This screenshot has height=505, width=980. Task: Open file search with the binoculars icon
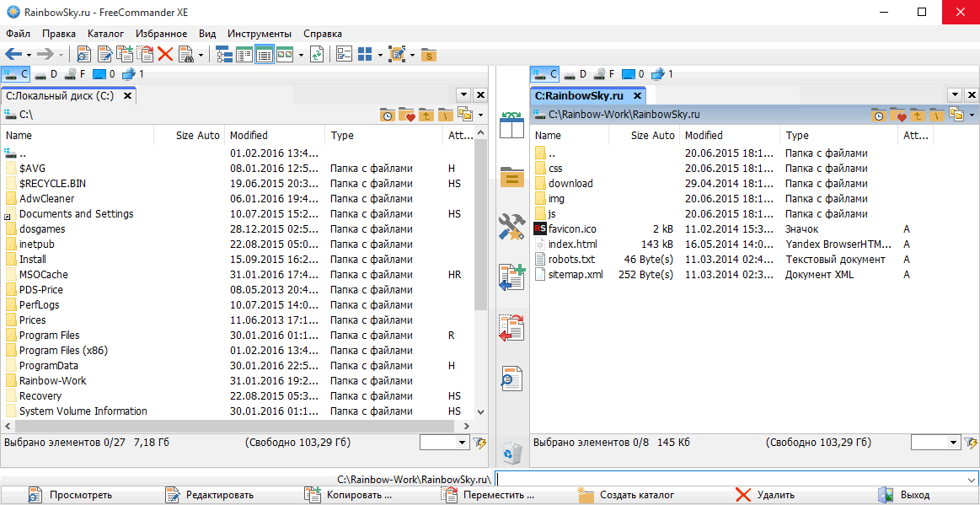coord(186,54)
